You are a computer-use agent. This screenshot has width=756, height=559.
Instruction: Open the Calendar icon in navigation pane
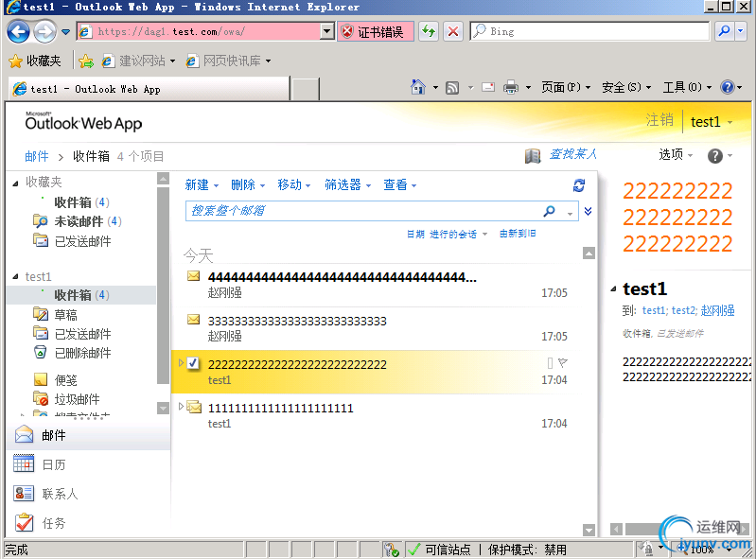click(24, 463)
